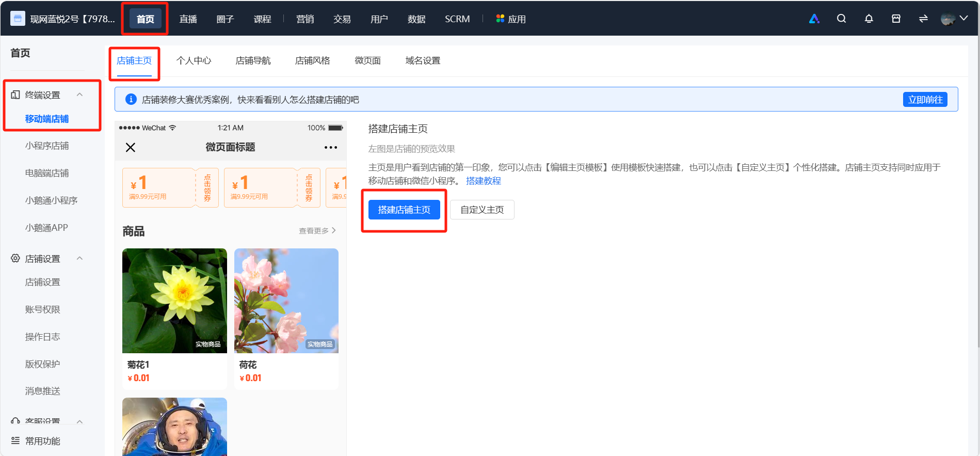Click 查看更多 in product section
The image size is (980, 456).
point(317,230)
